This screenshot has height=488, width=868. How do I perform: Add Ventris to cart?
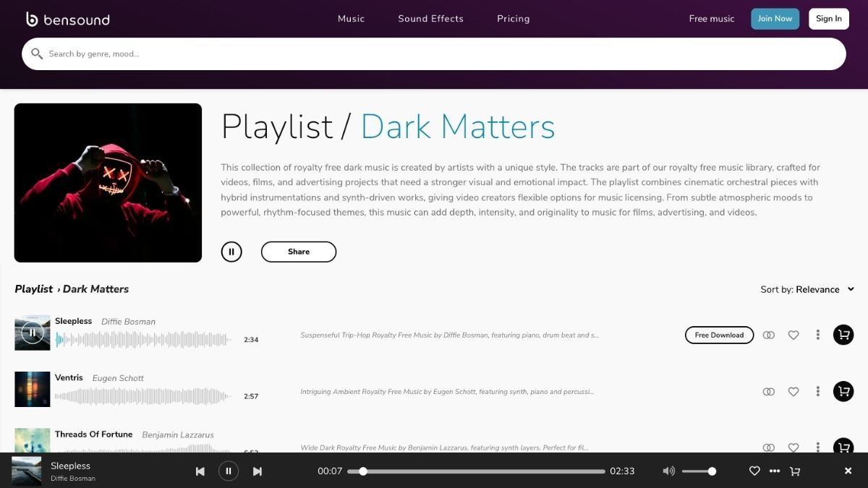pos(843,391)
